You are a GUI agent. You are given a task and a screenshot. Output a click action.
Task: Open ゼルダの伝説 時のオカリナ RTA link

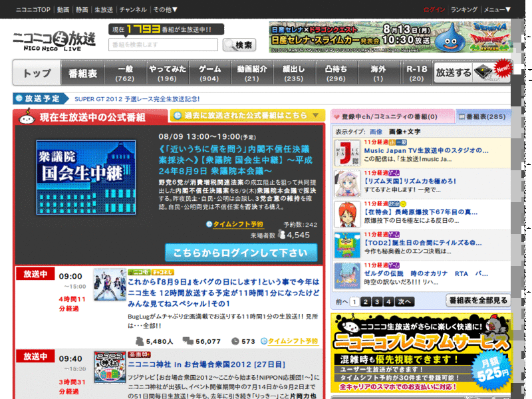(x=426, y=273)
